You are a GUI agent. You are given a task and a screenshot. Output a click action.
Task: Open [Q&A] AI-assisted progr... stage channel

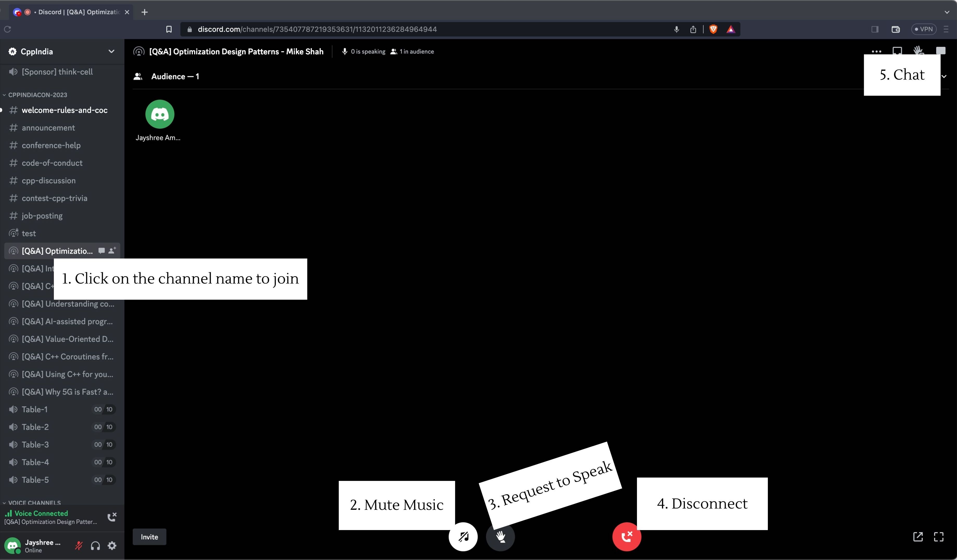(x=62, y=321)
